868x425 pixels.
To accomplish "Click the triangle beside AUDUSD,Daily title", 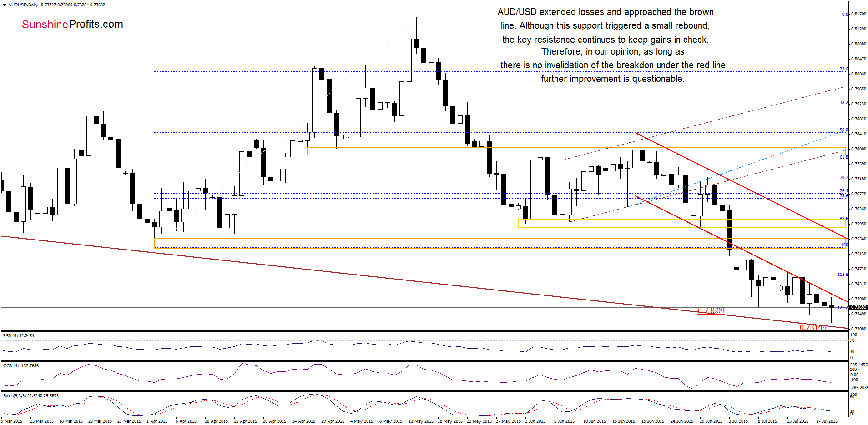I will 5,5.
